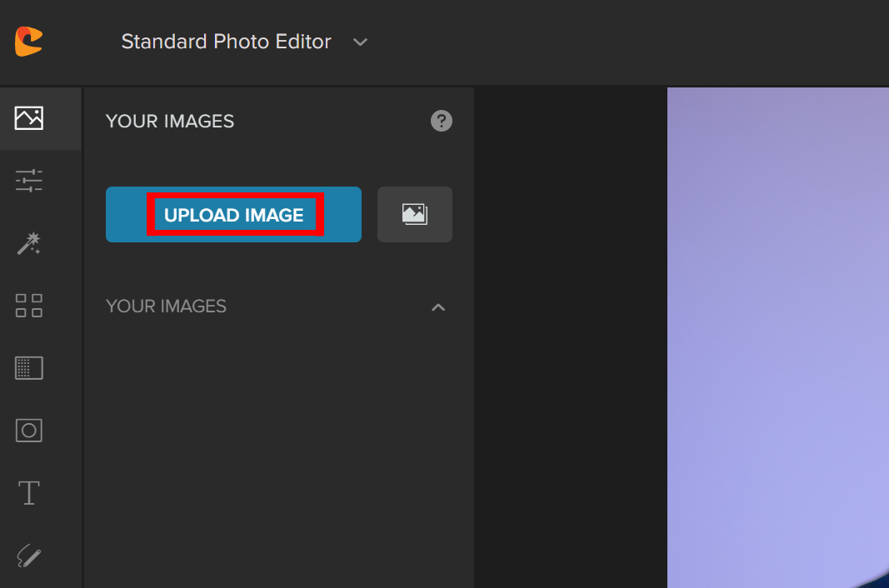Click the orange Colorcinch logo
This screenshot has height=588, width=889.
click(x=28, y=42)
